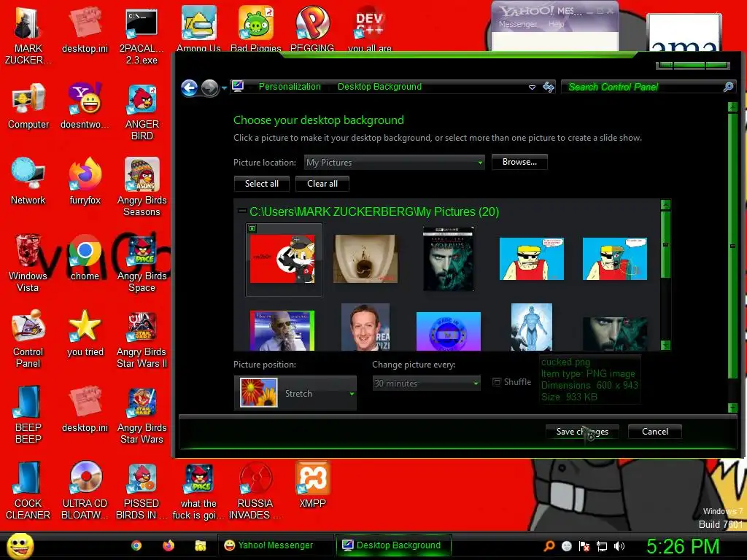Viewport: 747px width, 560px height.
Task: Open the folder icon on the taskbar
Action: pos(200,545)
